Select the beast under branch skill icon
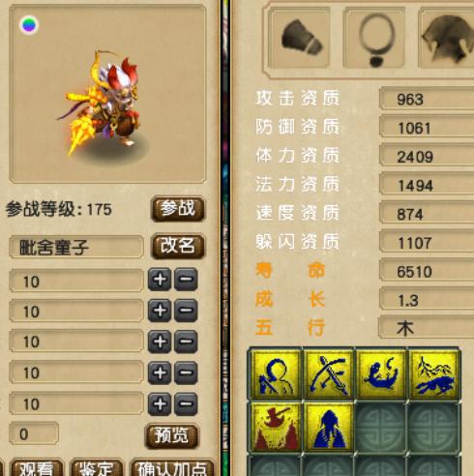The image size is (474, 476). tap(433, 374)
